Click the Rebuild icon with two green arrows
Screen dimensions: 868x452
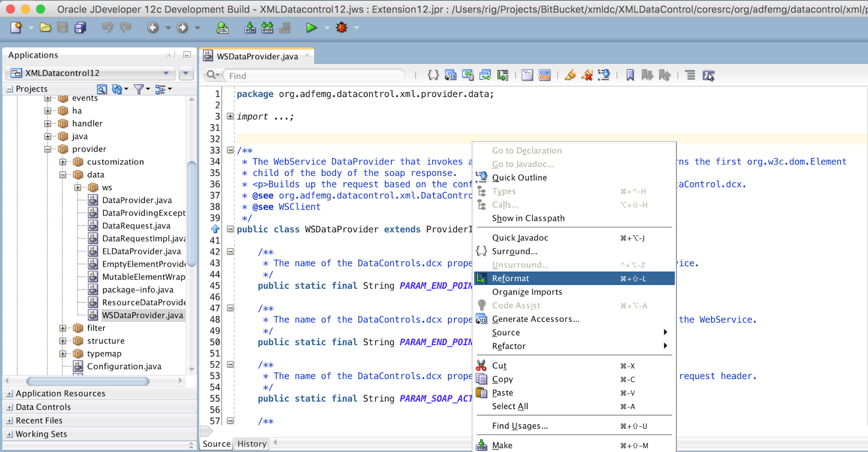point(267,28)
